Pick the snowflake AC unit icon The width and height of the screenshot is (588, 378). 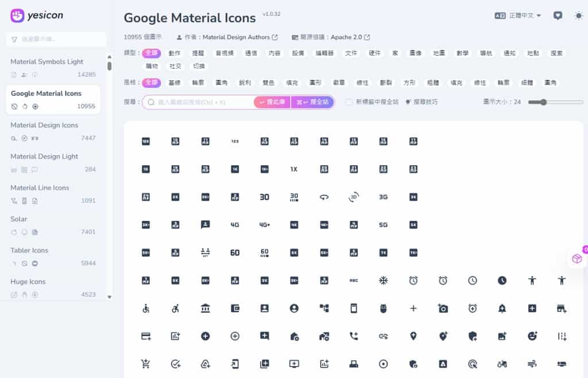(x=383, y=280)
